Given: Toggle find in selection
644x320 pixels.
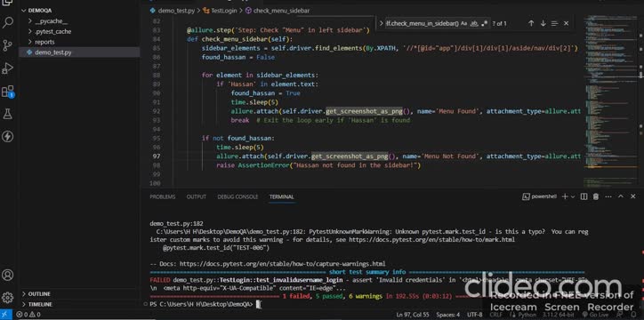Looking at the screenshot, I should click(x=554, y=23).
